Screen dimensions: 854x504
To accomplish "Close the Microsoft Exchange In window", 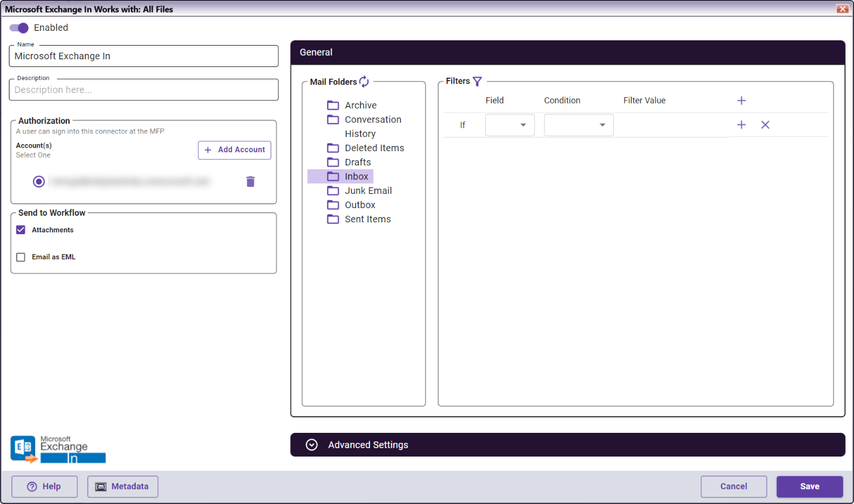I will click(x=842, y=9).
